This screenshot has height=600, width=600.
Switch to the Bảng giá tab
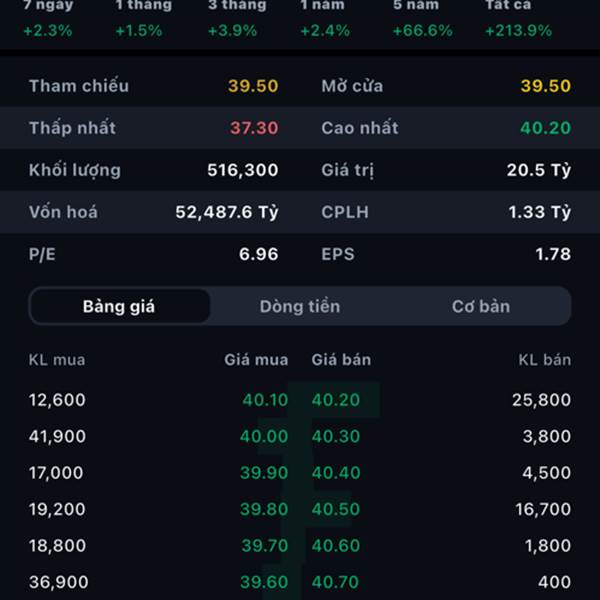click(x=119, y=306)
